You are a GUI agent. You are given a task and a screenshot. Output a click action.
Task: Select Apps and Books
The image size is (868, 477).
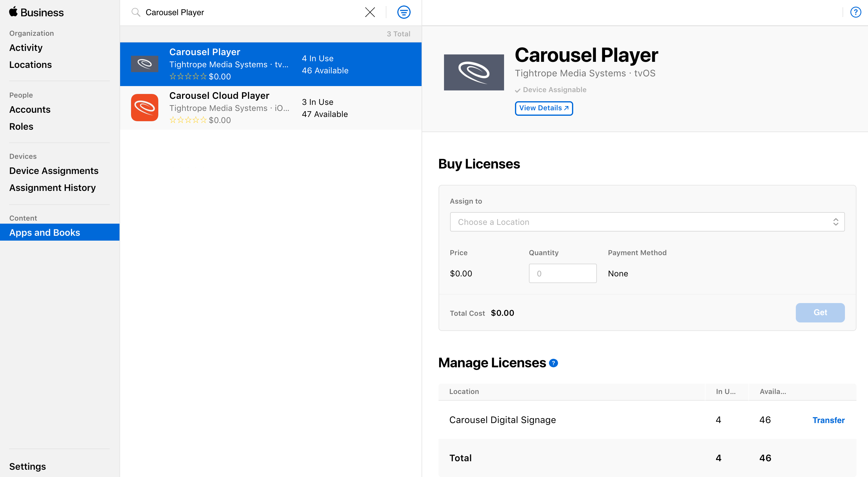coord(60,232)
